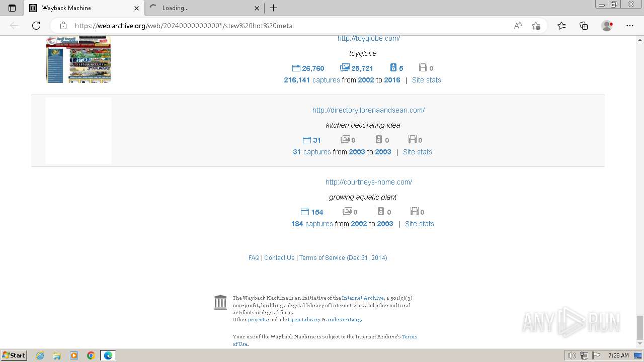Click the page vertical scrollbar thumb
644x362 pixels.
[639, 328]
